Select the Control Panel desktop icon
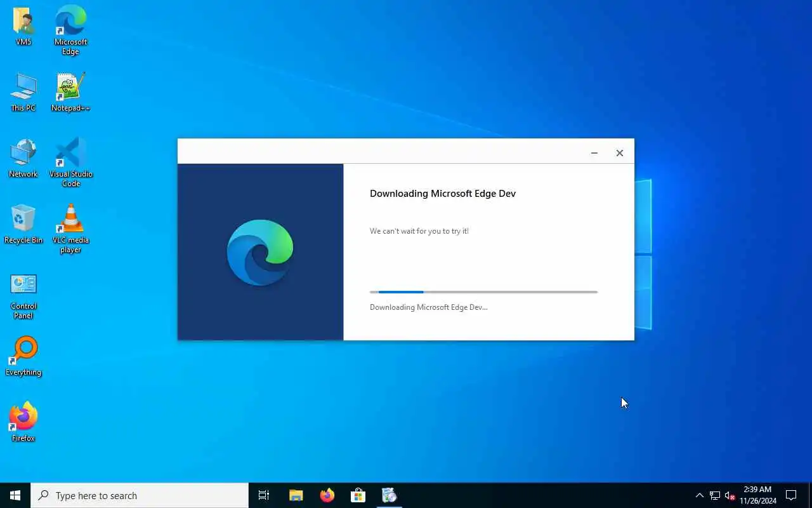Image resolution: width=812 pixels, height=508 pixels. (23, 296)
